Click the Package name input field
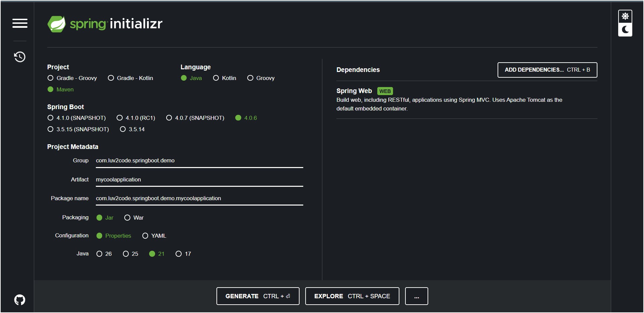Screen dimensions: 644x313 pos(199,199)
